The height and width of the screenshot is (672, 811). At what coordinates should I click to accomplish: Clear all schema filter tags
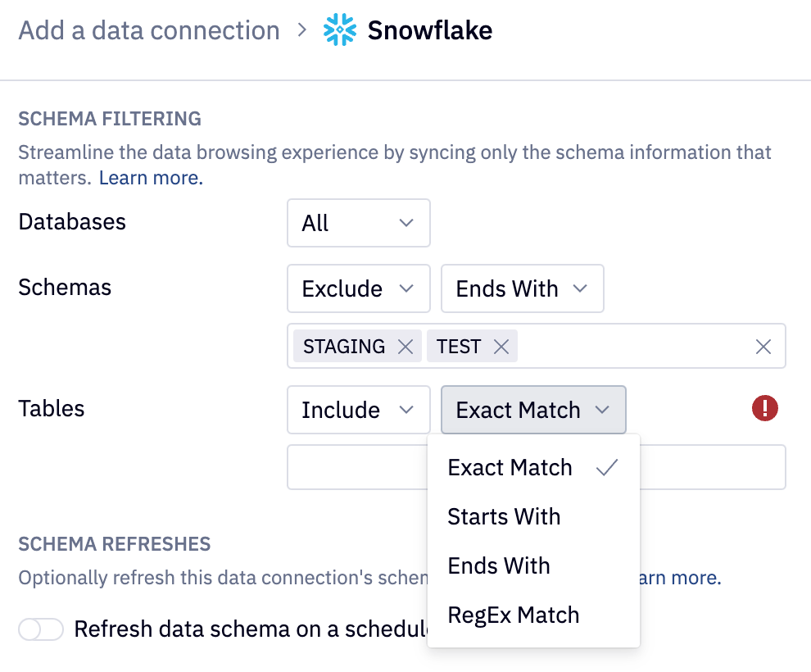(763, 347)
